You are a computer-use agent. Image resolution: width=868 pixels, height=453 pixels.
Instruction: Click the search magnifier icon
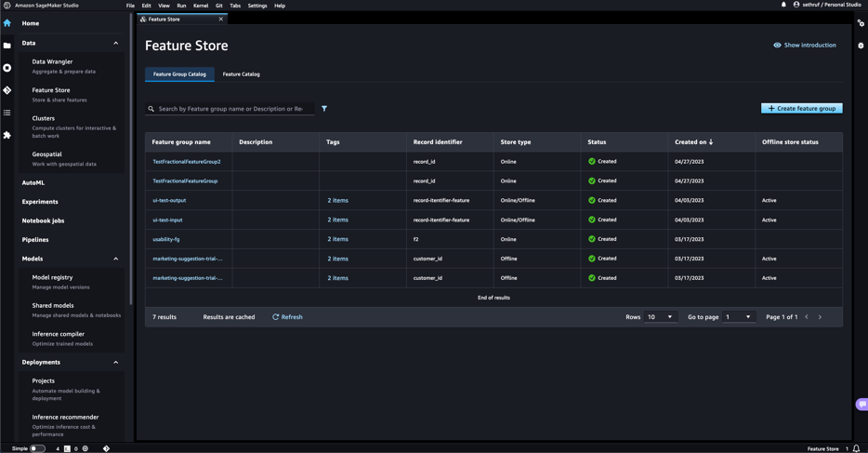[151, 109]
